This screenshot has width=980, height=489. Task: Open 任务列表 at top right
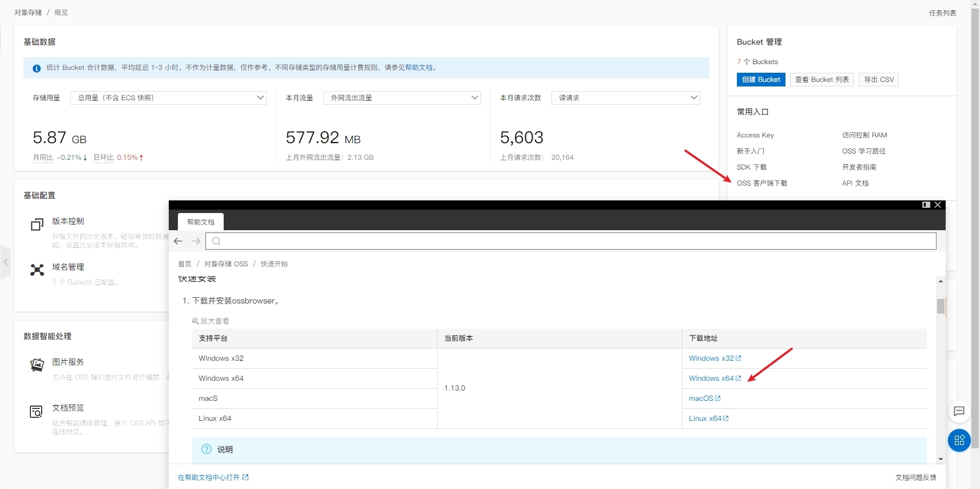pyautogui.click(x=942, y=13)
